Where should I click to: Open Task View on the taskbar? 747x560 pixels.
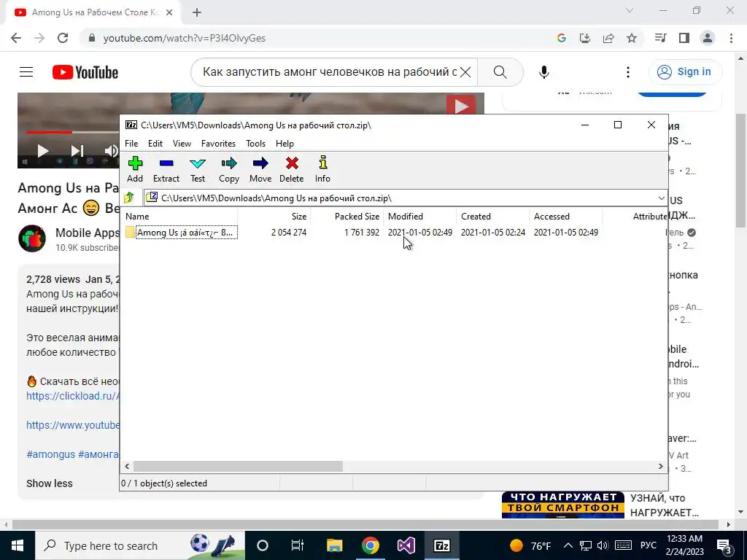coord(298,545)
